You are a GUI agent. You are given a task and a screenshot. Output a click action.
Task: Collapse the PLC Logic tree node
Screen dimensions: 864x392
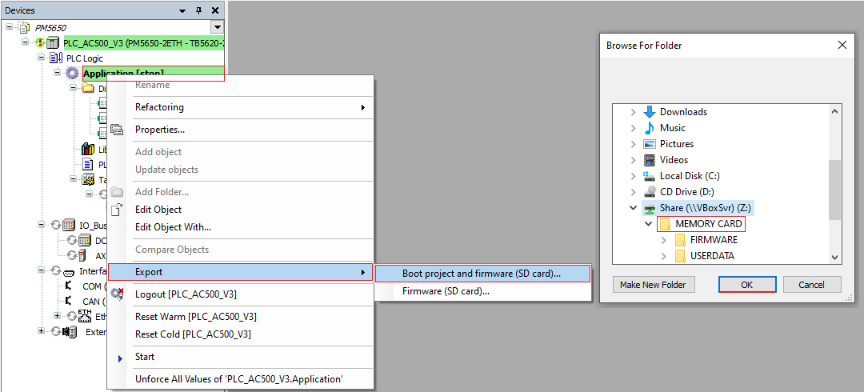40,58
